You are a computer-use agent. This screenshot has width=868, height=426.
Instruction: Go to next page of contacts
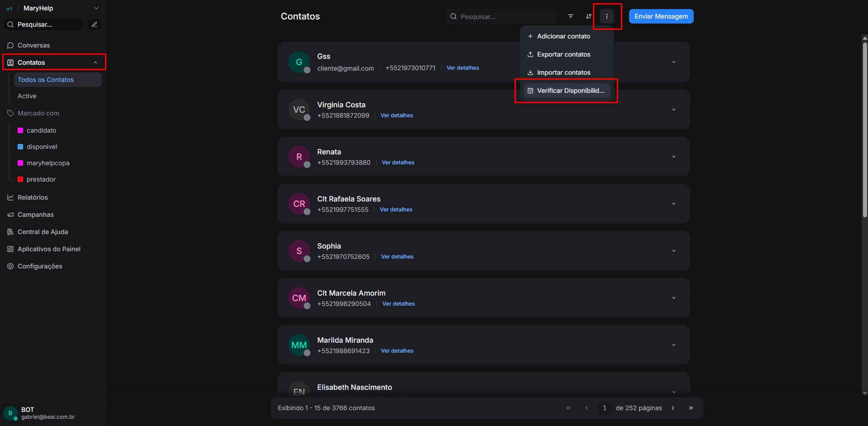[673, 408]
